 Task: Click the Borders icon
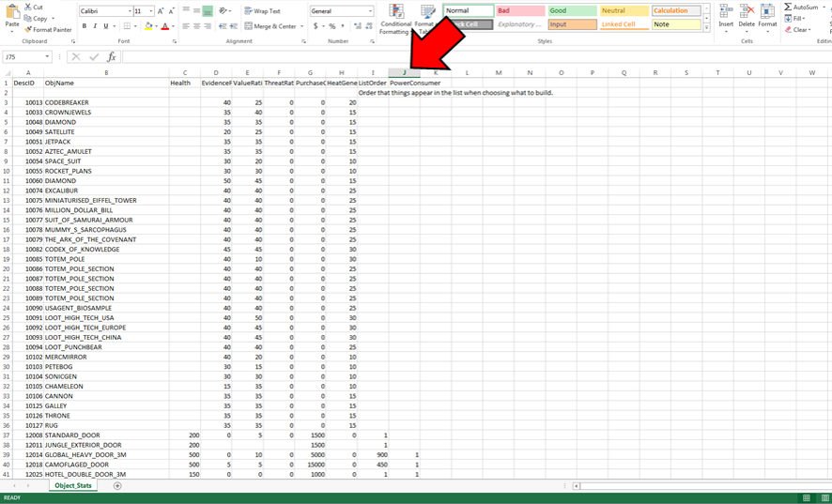(x=126, y=26)
